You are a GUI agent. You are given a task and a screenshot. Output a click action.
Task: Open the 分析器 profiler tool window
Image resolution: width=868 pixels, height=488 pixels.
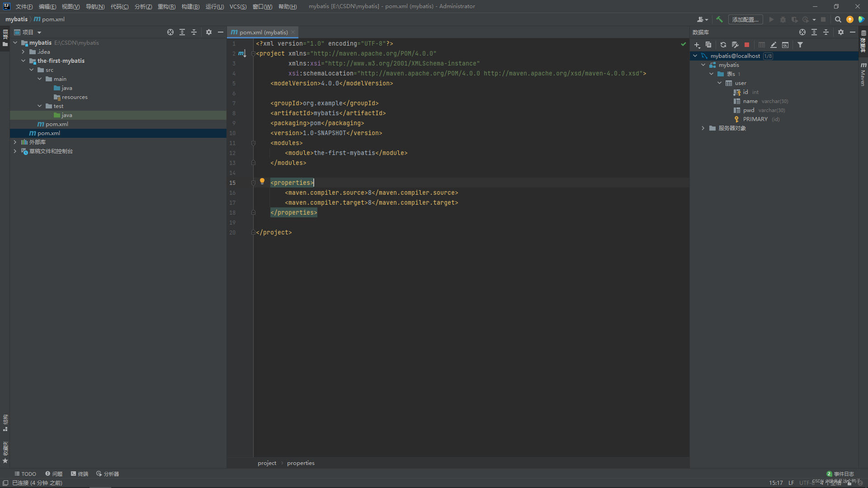coord(108,474)
